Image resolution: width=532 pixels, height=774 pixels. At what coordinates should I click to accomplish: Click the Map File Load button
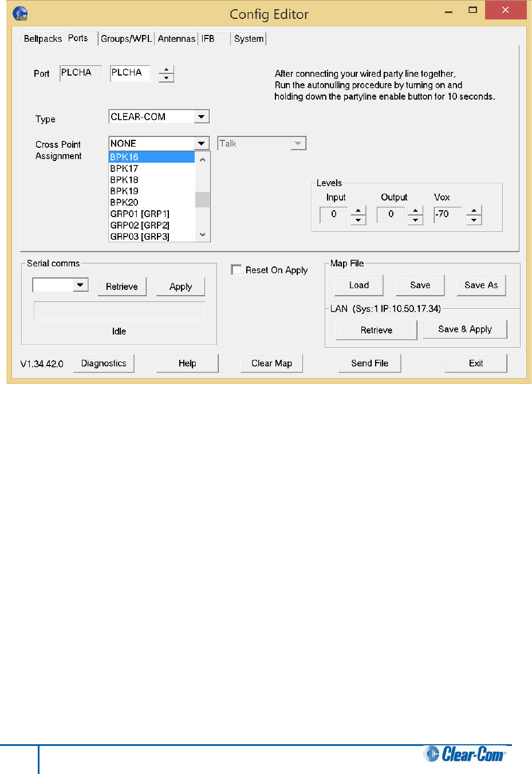coord(359,285)
